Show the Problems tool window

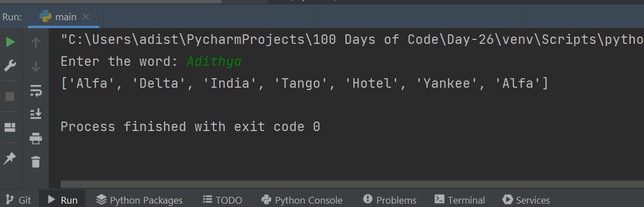tap(390, 200)
